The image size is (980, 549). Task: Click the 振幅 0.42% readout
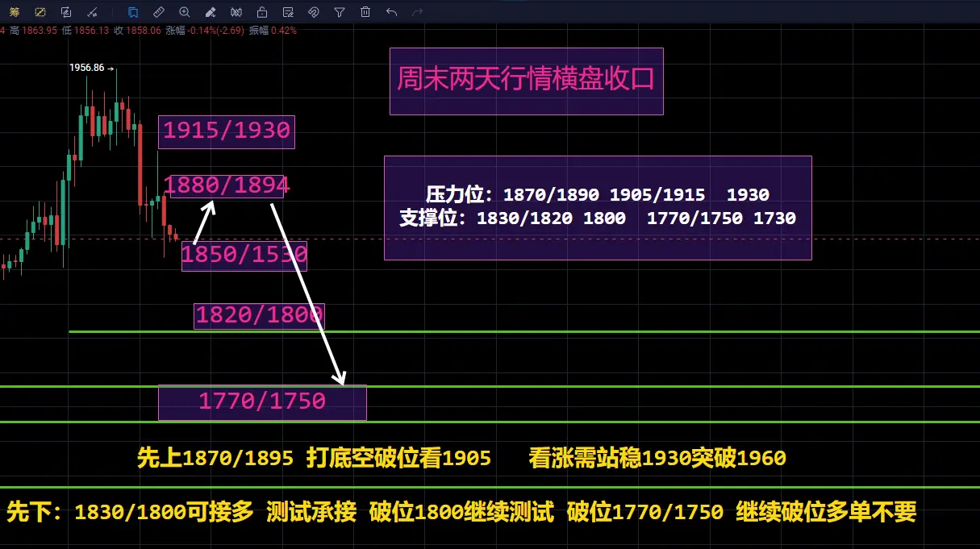pos(273,31)
